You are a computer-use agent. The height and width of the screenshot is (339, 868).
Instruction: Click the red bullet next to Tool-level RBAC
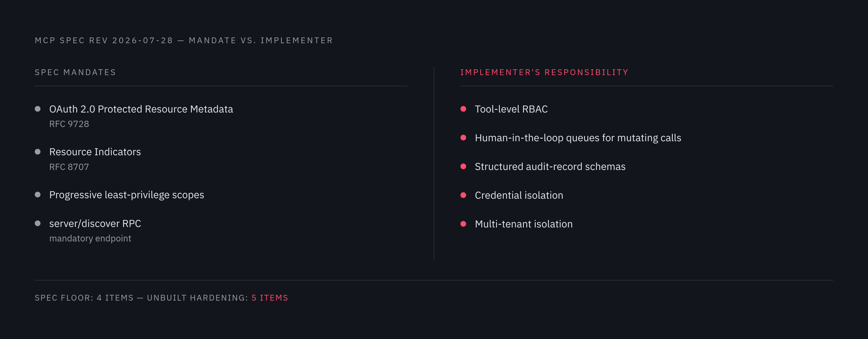tap(463, 109)
